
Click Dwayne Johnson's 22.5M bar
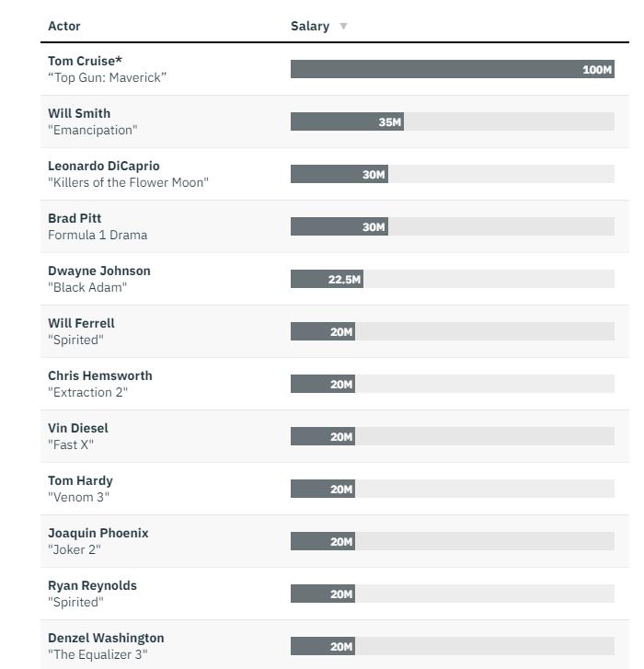[327, 279]
